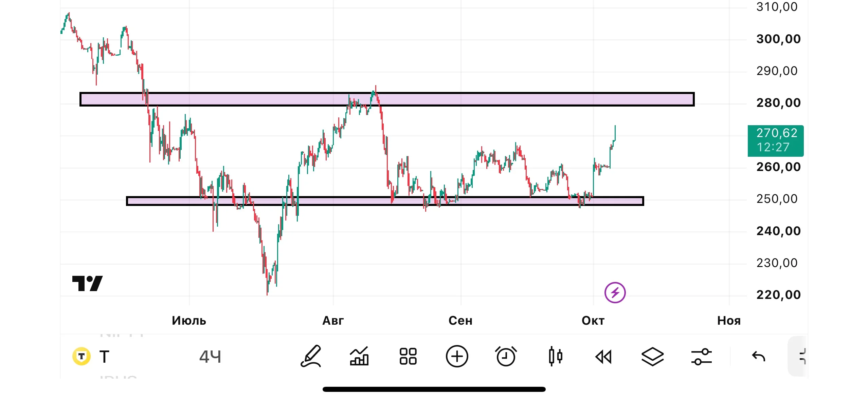Click the TradingView logo on chart
This screenshot has width=868, height=400.
coord(87,283)
